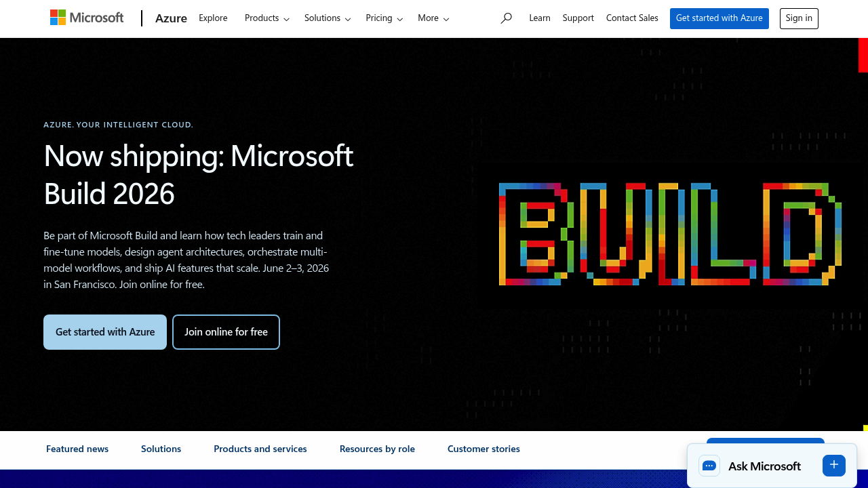Click the Now shipping: Microsoft Build 2026 heading
This screenshot has width=868, height=488.
(199, 175)
